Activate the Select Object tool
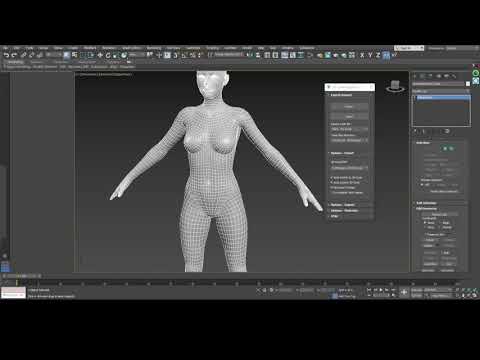This screenshot has height=360, width=480. coord(67,55)
